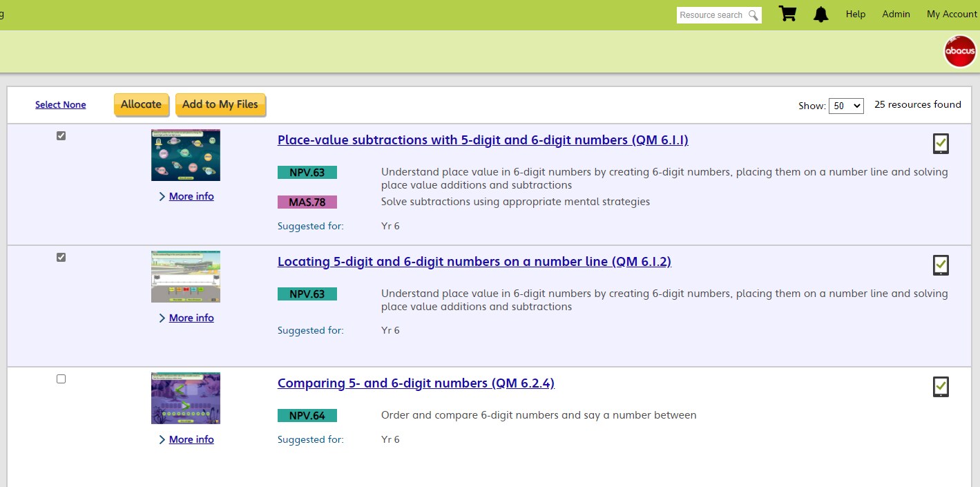The image size is (980, 487).
Task: Open the Show results-per-page dropdown
Action: 845,106
